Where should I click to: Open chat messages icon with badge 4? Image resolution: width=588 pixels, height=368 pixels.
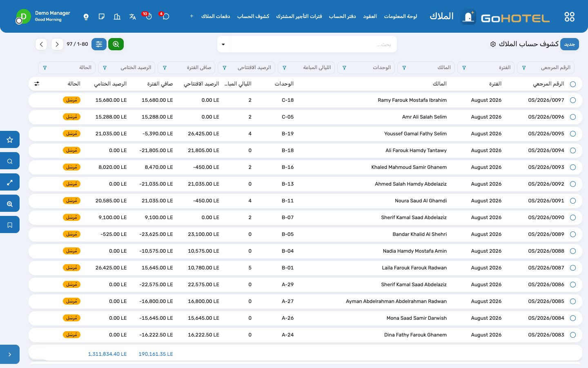165,16
